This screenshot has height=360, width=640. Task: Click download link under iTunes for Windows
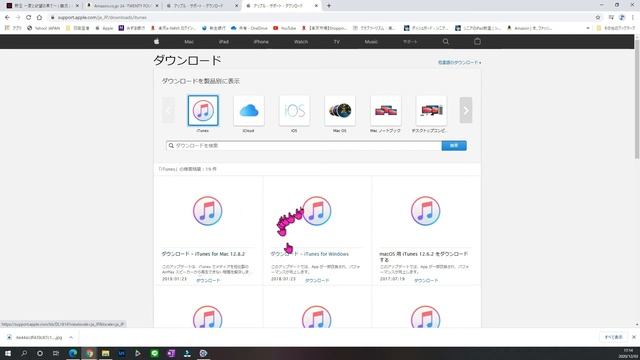(x=317, y=280)
